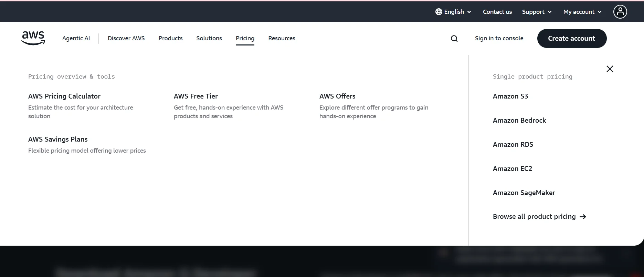This screenshot has height=277, width=644.
Task: Open AWS Pricing Calculator link
Action: pos(64,96)
